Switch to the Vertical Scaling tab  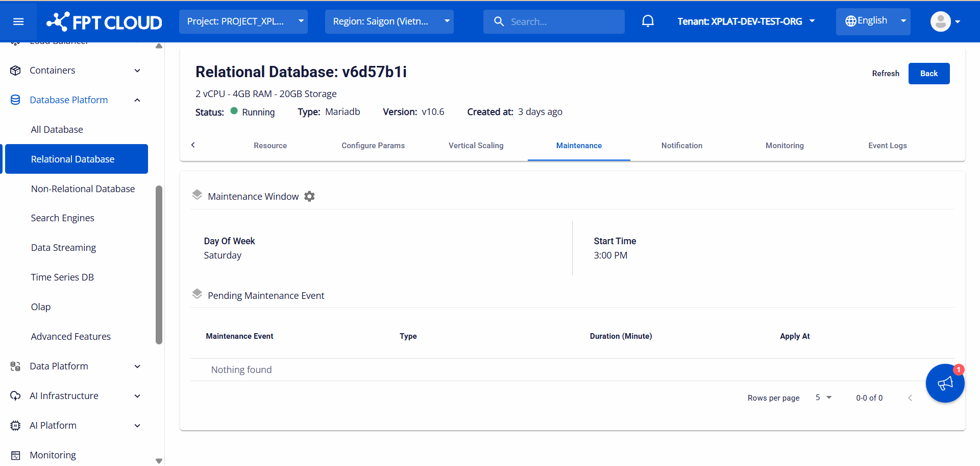[x=476, y=146]
